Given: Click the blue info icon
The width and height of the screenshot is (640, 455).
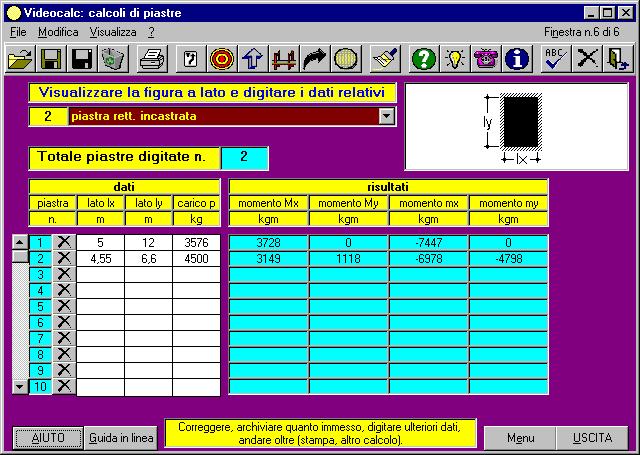Looking at the screenshot, I should (x=516, y=60).
